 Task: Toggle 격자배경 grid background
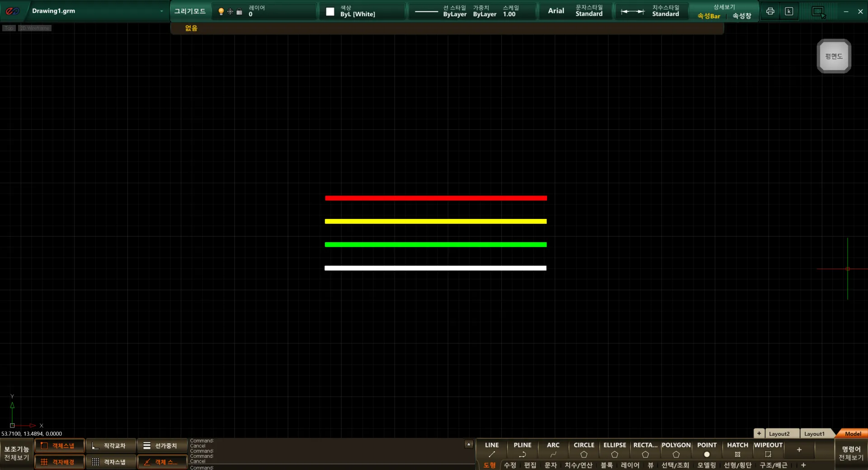click(59, 462)
